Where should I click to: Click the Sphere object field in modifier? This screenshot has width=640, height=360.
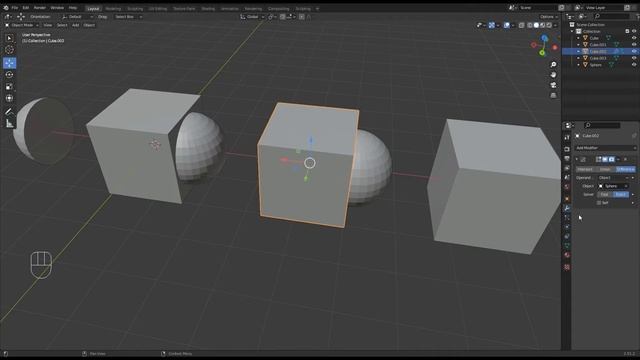[613, 186]
